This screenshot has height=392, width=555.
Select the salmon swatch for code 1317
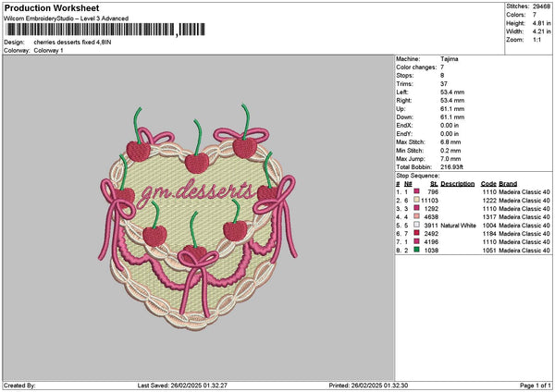pos(416,216)
